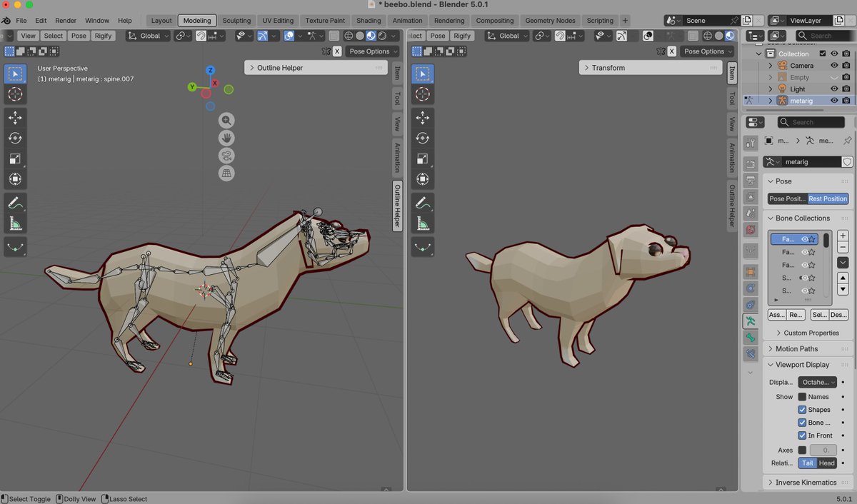This screenshot has height=504, width=857.
Task: Choose the Annotate pencil tool in left viewport
Action: coord(15,203)
